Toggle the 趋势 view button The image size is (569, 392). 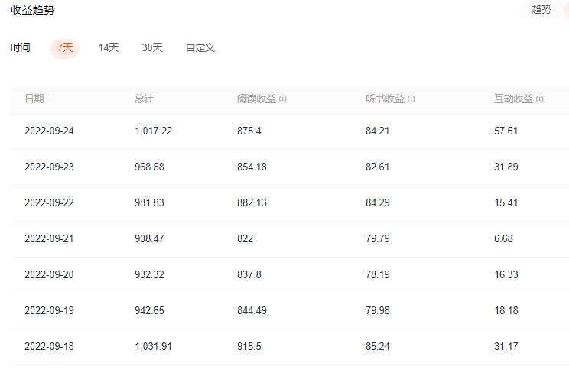(x=541, y=10)
